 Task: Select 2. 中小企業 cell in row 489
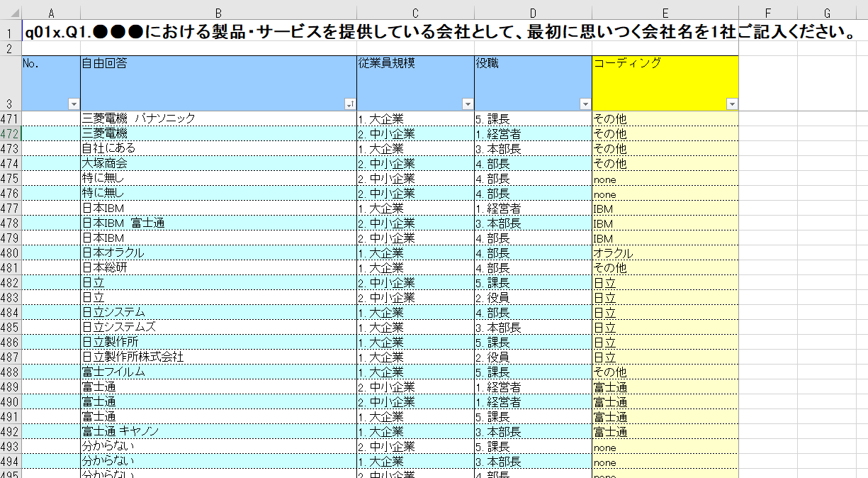415,387
